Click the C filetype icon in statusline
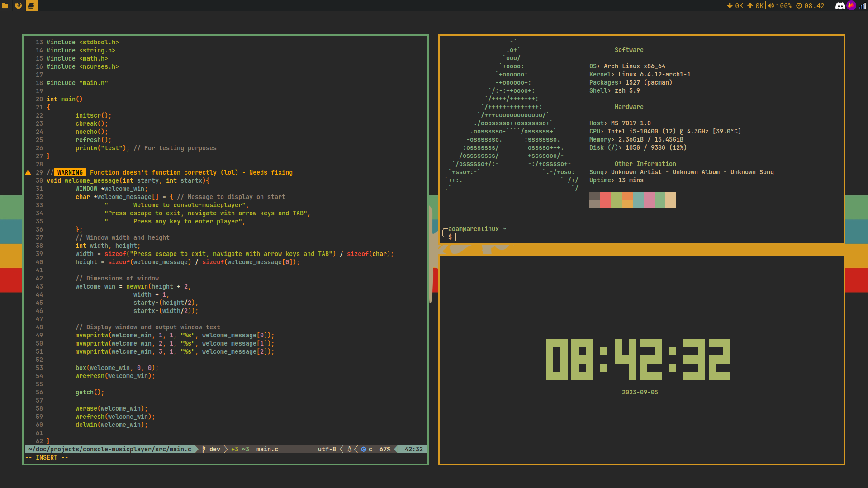868x488 pixels. [x=364, y=449]
